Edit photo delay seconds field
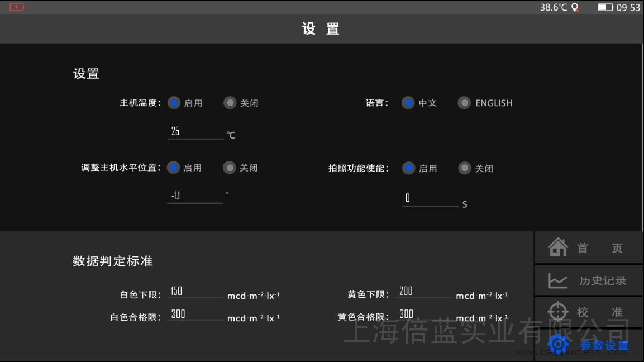 pos(430,198)
